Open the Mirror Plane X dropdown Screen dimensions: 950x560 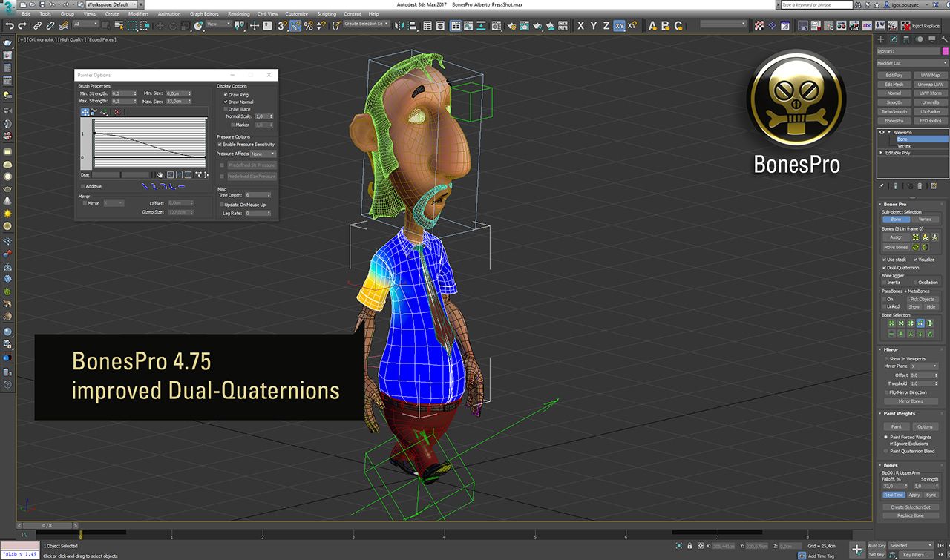coord(925,366)
